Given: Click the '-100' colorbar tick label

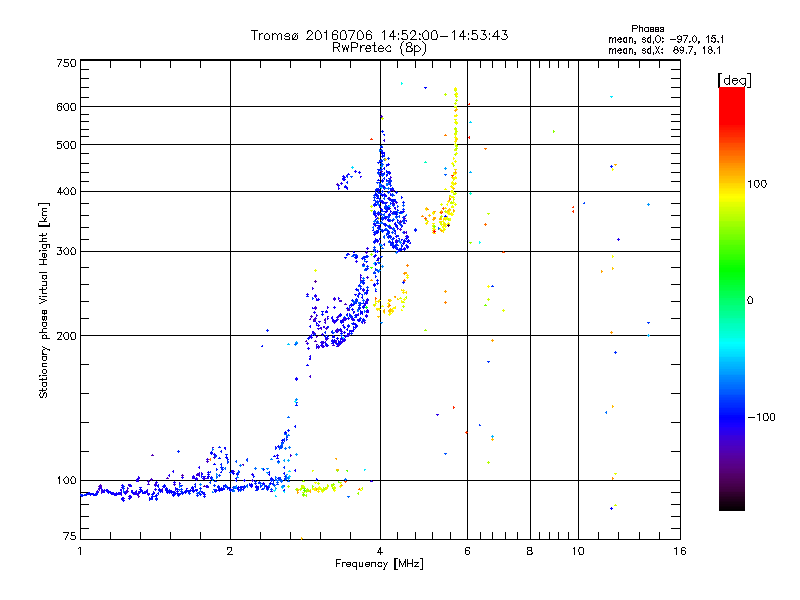Looking at the screenshot, I should click(761, 417).
